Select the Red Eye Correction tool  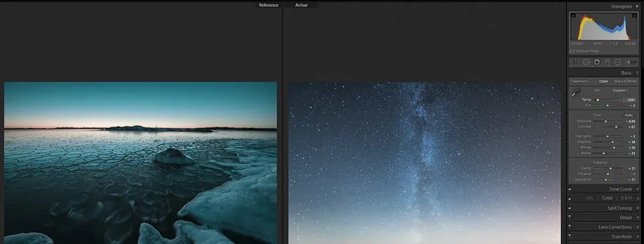pos(597,62)
